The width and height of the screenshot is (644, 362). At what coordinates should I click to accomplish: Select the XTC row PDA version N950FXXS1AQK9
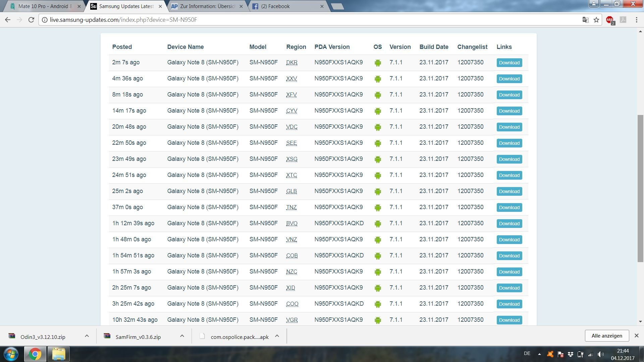pos(338,175)
